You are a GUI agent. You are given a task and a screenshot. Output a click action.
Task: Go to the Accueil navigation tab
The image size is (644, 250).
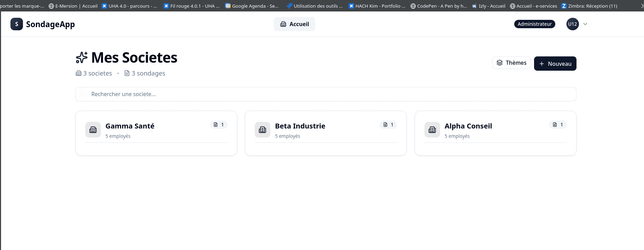[294, 24]
